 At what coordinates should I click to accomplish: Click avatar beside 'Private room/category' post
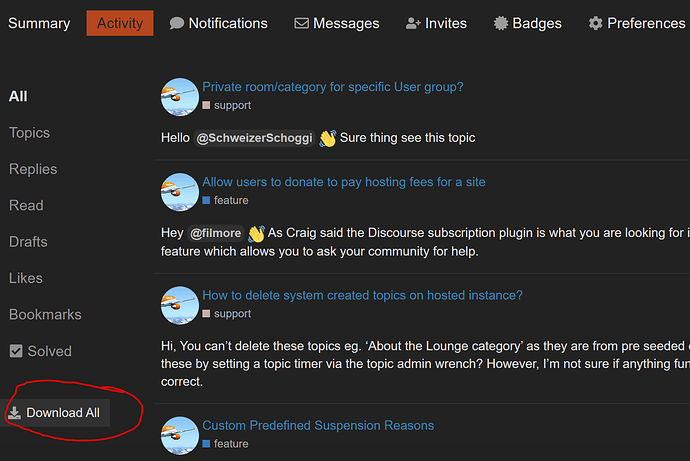[x=180, y=97]
